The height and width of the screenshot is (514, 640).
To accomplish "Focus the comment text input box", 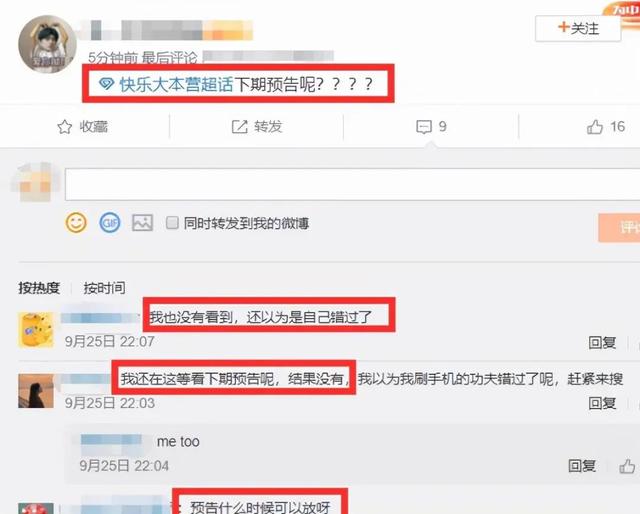I will 352,184.
